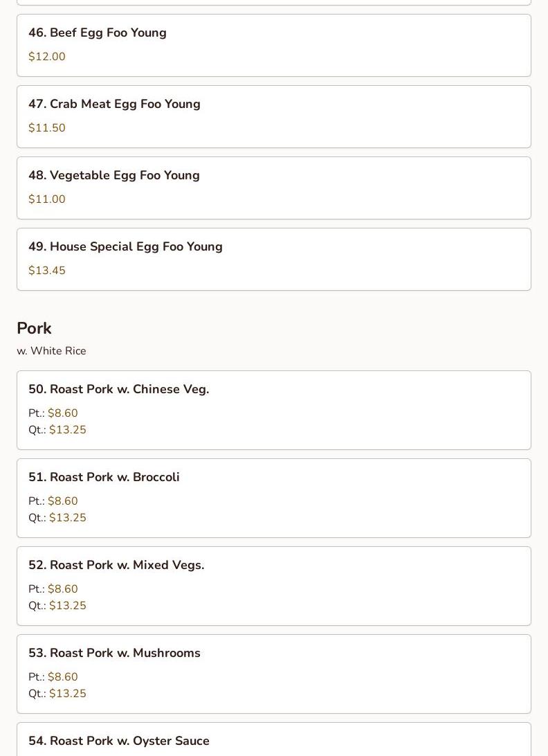Image resolution: width=548 pixels, height=756 pixels.
Task: Click the Pork section heading
Action: (34, 328)
